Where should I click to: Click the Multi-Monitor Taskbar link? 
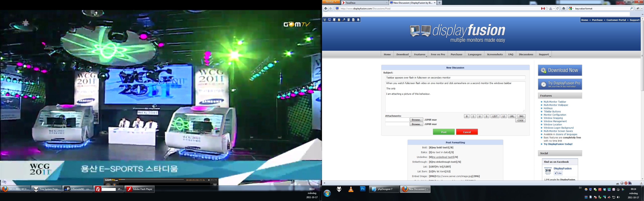[x=555, y=102]
